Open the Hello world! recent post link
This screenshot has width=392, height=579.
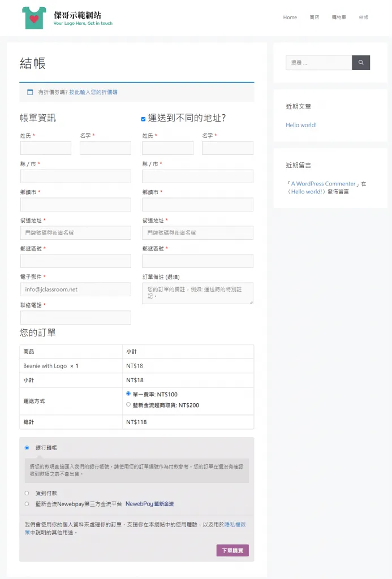click(301, 125)
